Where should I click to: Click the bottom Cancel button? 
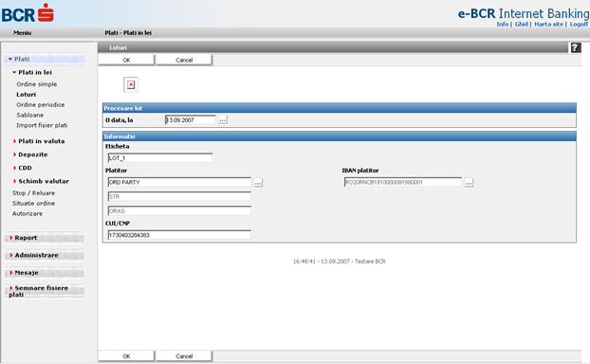click(x=184, y=356)
